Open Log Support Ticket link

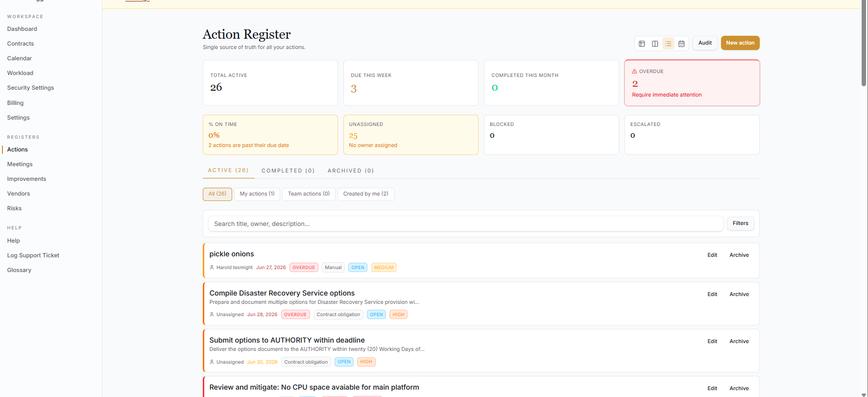33,255
